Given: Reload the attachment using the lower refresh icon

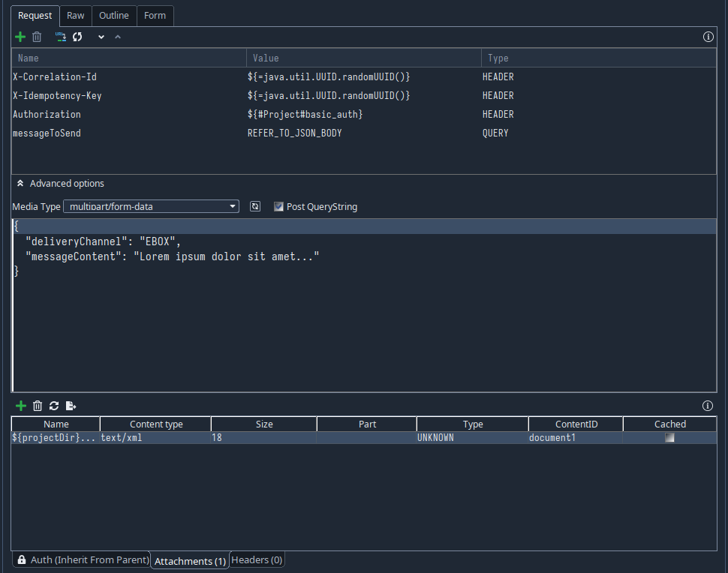Looking at the screenshot, I should click(54, 406).
